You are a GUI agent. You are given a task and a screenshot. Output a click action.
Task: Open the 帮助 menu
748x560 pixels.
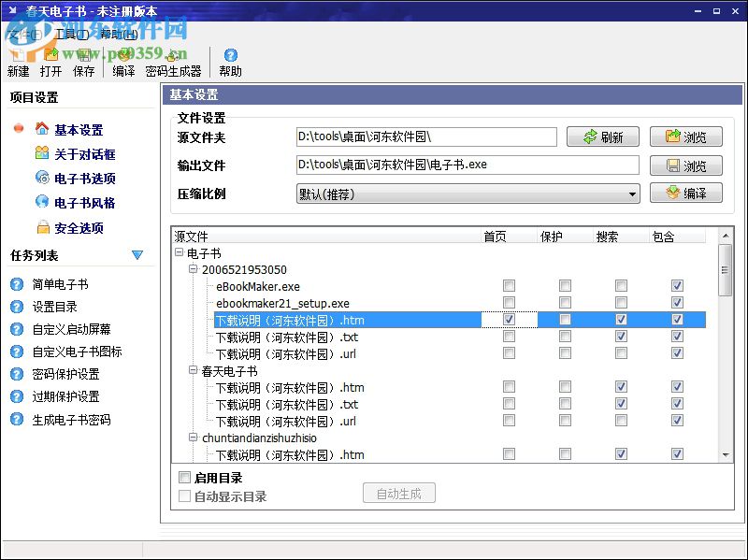(120, 35)
